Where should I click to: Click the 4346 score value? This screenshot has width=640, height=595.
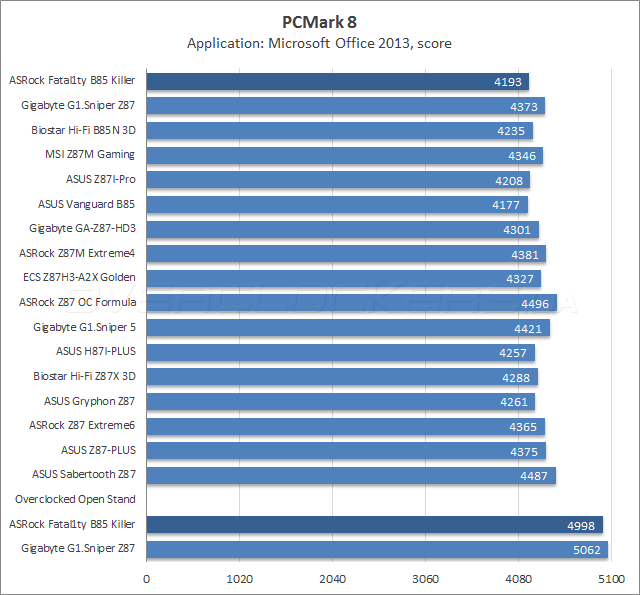tap(522, 156)
